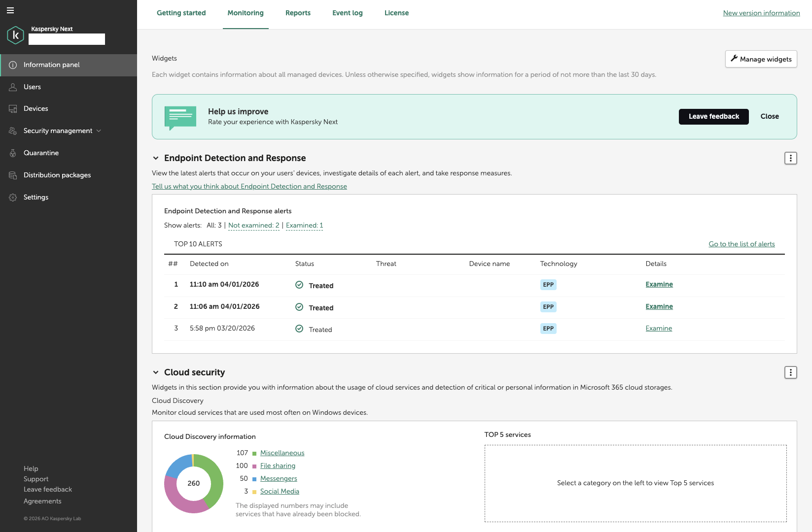812x532 pixels.
Task: Click the Leave feedback button in banner
Action: [x=713, y=117]
